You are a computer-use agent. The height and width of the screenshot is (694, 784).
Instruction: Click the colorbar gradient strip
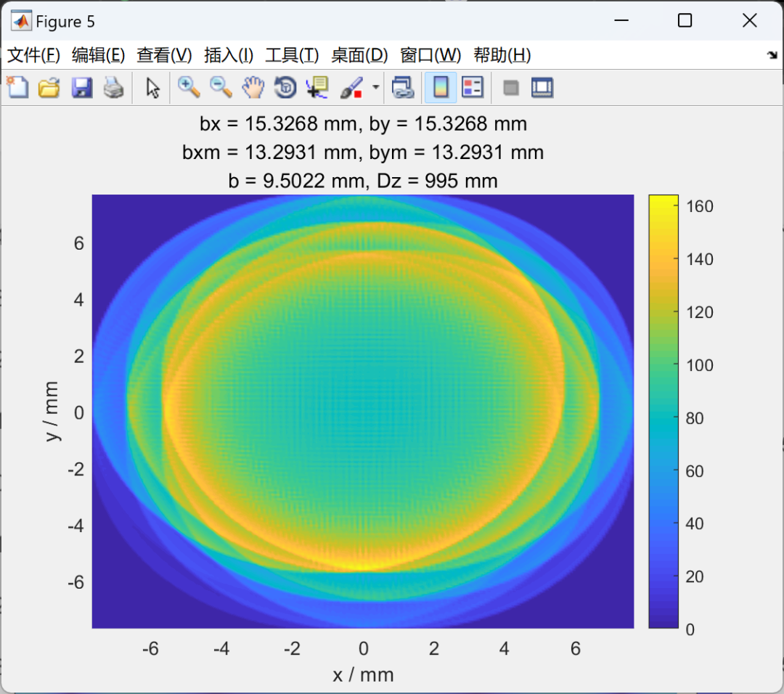[x=663, y=411]
